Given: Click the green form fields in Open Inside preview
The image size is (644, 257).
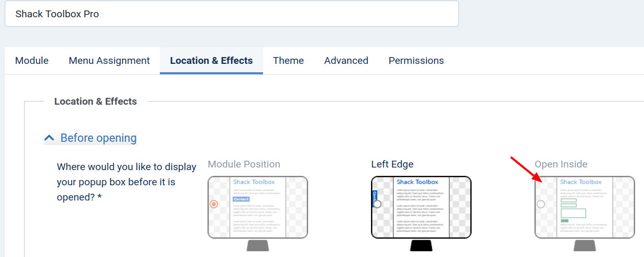Looking at the screenshot, I should (x=573, y=209).
